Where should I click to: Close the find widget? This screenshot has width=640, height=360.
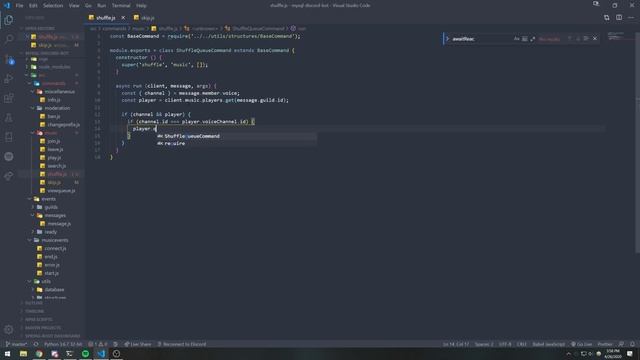595,39
